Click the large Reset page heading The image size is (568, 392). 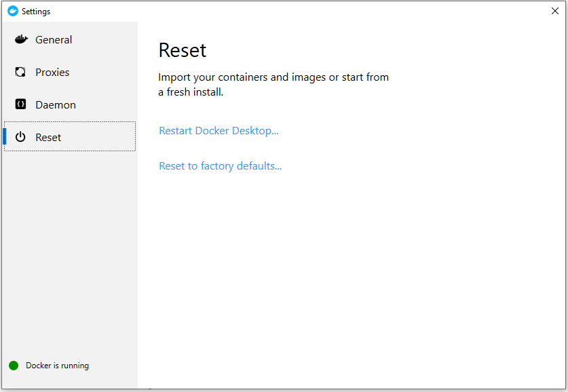point(182,50)
